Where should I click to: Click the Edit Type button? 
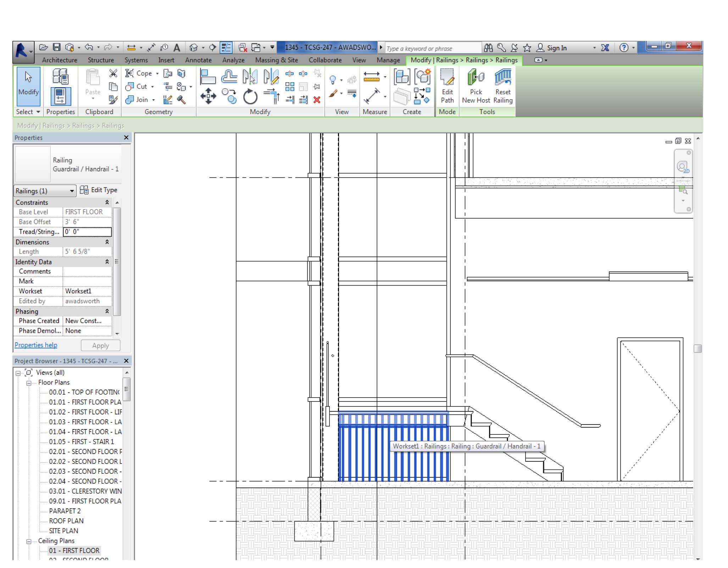(x=99, y=190)
